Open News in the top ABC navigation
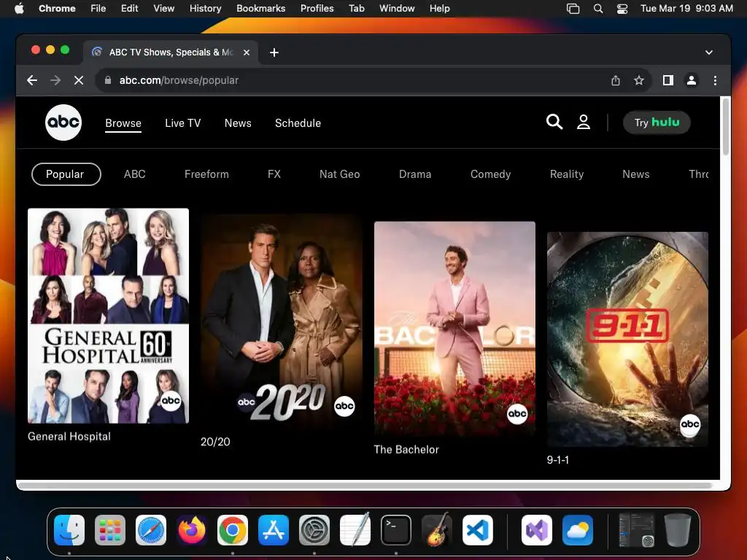Image resolution: width=747 pixels, height=560 pixels. 238,122
